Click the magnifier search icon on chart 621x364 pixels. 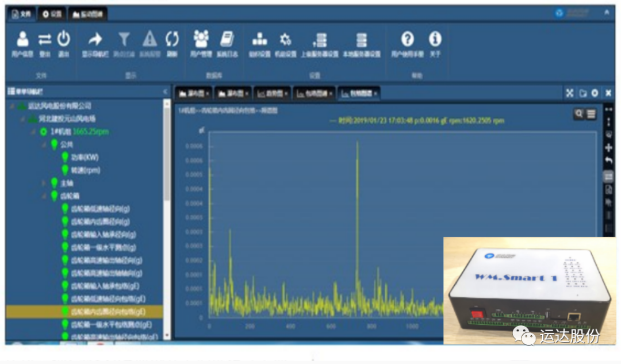[578, 114]
